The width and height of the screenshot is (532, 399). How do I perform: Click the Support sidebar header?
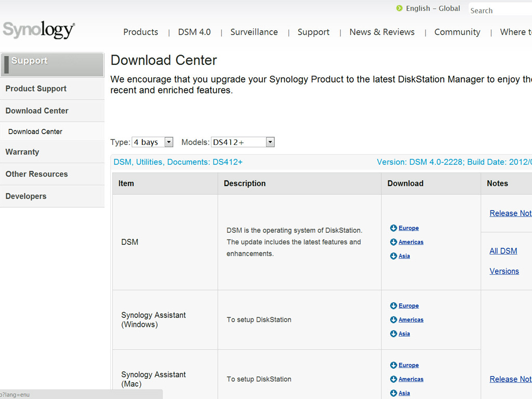click(52, 64)
